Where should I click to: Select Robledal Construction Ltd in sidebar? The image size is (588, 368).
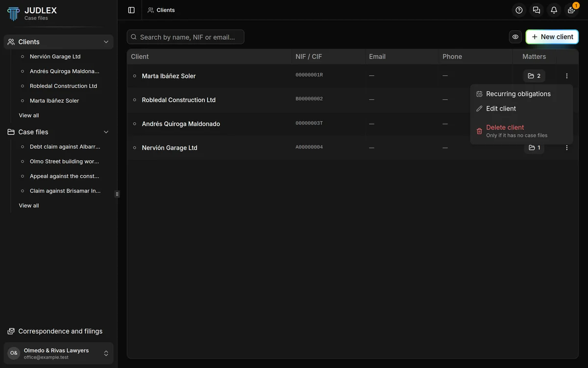coord(63,86)
